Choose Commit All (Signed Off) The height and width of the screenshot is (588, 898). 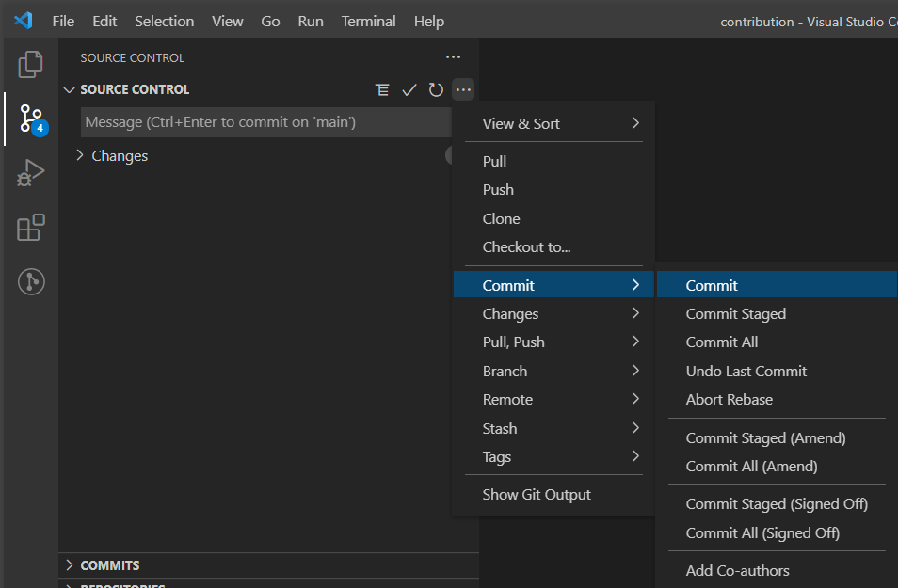tap(778, 533)
